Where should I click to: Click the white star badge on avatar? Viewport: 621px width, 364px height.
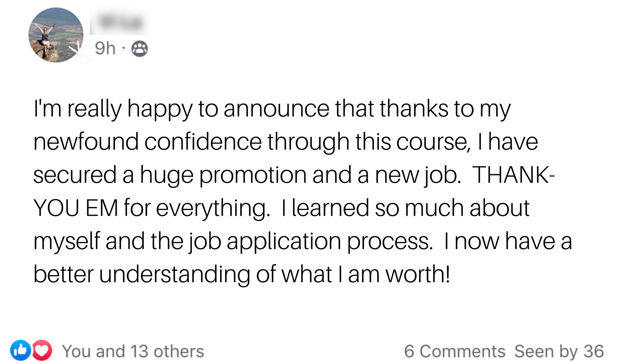[x=79, y=51]
